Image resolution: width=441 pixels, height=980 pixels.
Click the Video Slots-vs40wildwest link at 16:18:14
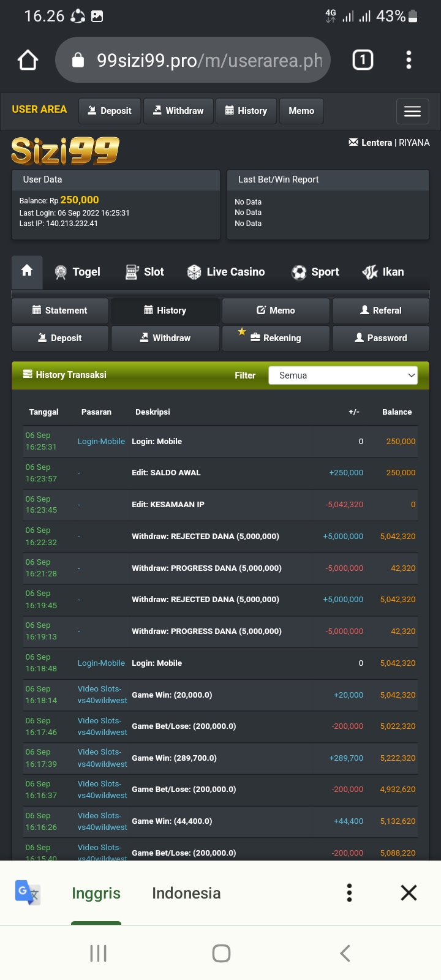coord(102,695)
